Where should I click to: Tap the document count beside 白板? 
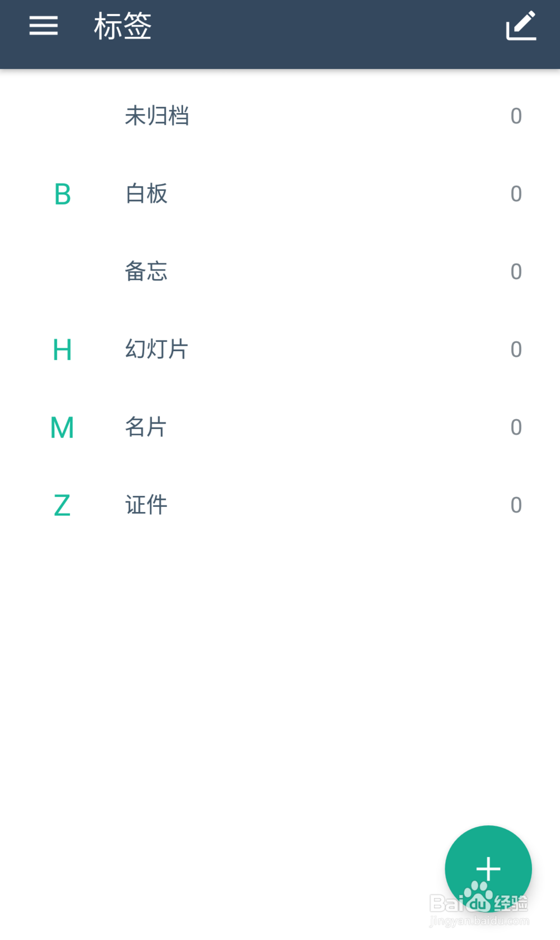(516, 194)
